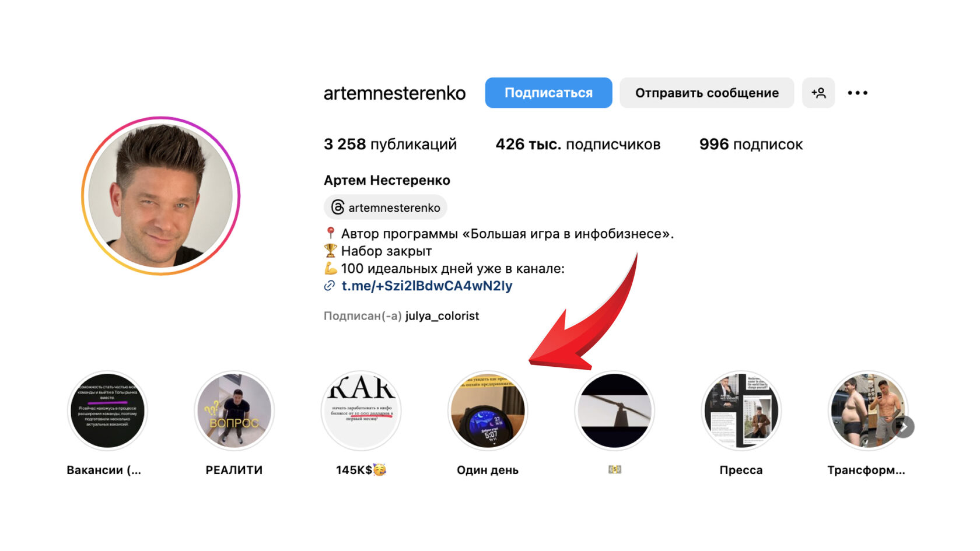Image resolution: width=980 pixels, height=551 pixels.
Task: Open the money emoji highlight circle
Action: click(614, 410)
